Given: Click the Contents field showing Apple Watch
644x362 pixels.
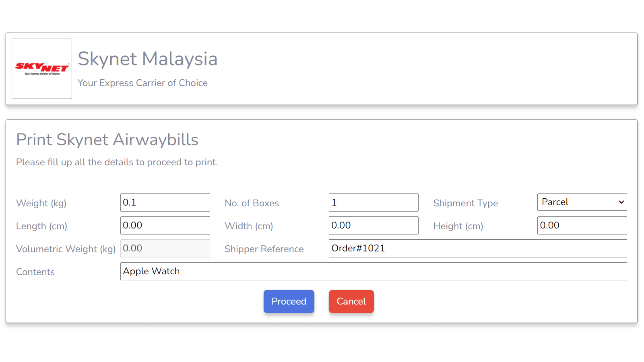Looking at the screenshot, I should tap(374, 271).
